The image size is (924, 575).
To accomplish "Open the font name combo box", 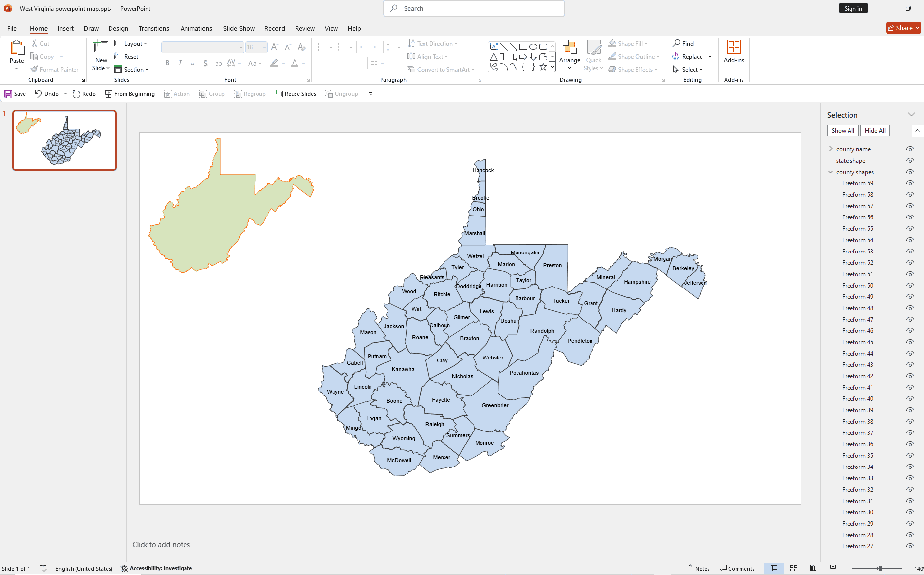I will [203, 47].
